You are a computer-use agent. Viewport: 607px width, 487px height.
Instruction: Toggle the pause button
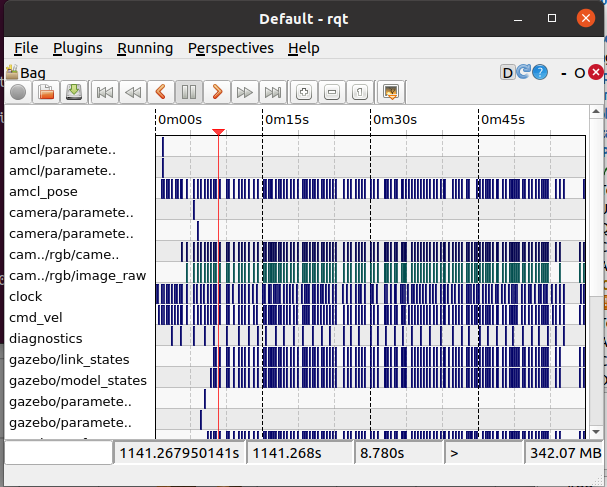188,92
